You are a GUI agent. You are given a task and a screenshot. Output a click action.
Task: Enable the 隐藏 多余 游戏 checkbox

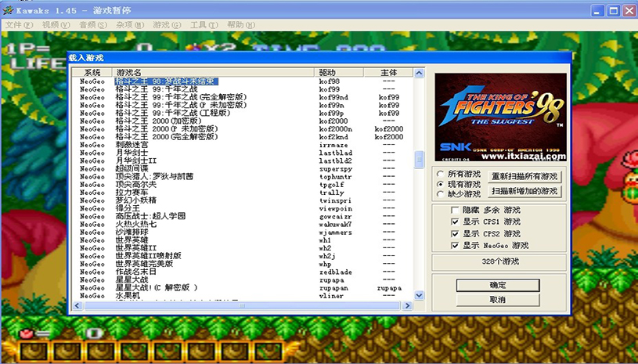coord(455,211)
